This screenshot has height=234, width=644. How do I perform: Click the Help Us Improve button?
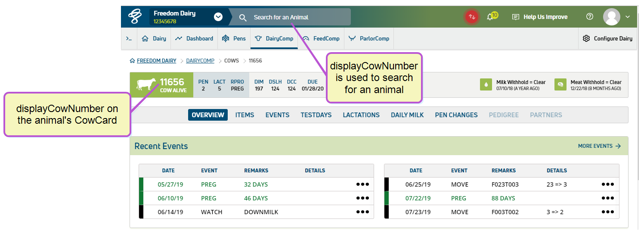point(540,17)
